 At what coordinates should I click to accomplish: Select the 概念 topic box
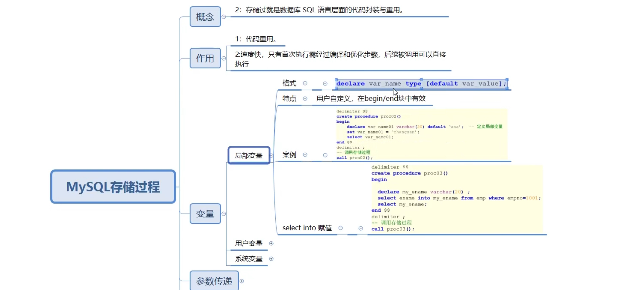(205, 17)
